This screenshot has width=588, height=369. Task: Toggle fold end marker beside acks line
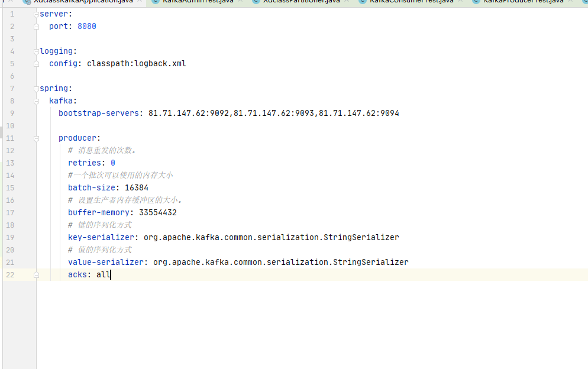36,275
